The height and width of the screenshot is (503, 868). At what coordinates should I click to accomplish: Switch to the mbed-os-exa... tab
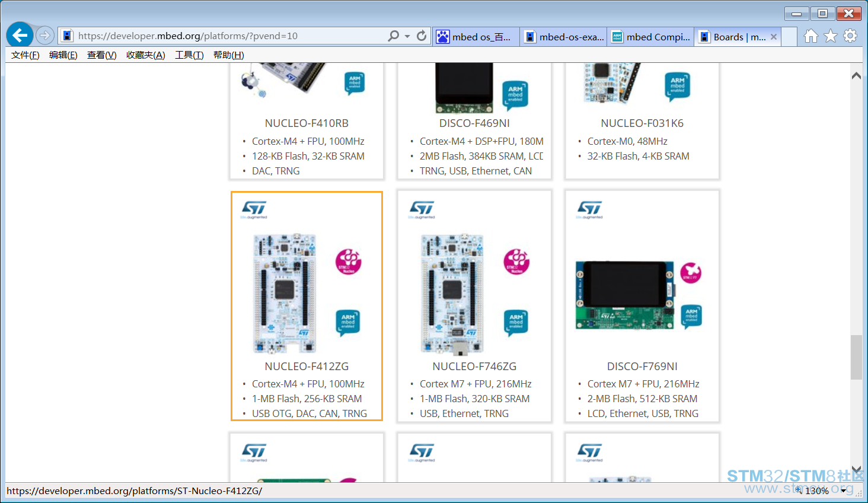pos(564,37)
